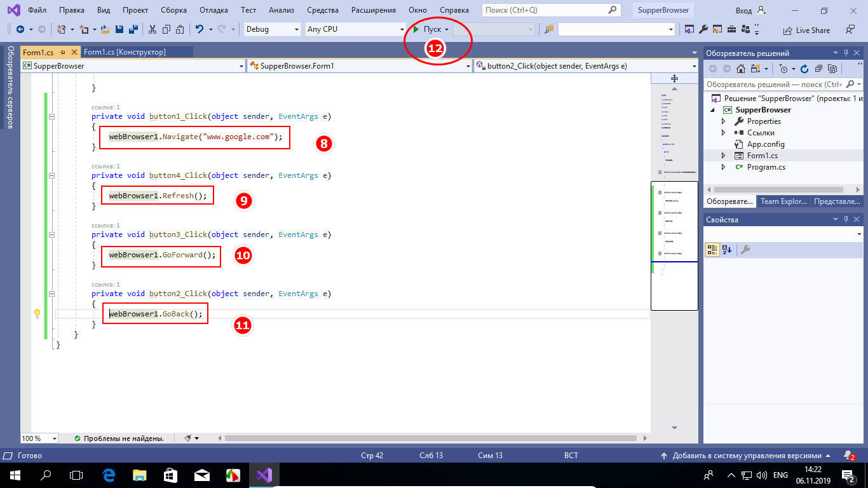Image resolution: width=868 pixels, height=488 pixels.
Task: Click Добавить в систему управления версиями
Action: click(x=746, y=456)
